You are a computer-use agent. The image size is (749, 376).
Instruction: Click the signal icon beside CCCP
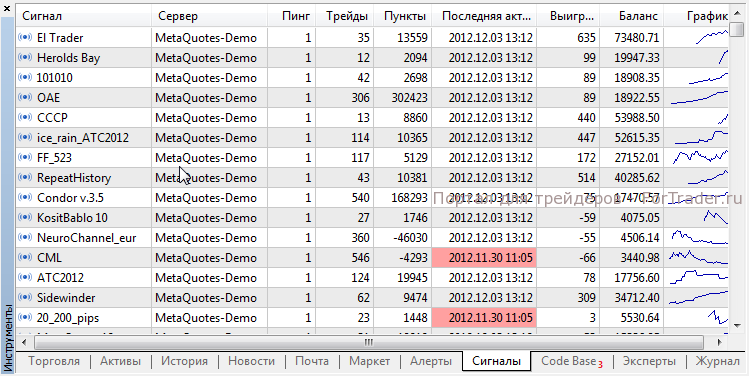[x=25, y=118]
